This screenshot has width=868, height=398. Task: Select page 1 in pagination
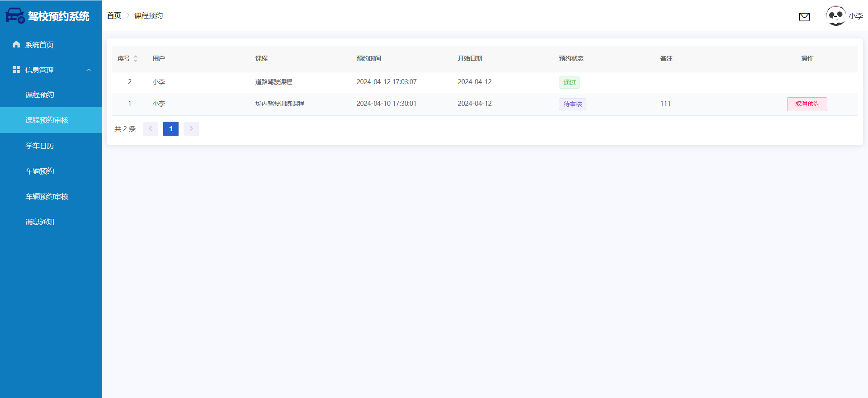coord(171,129)
